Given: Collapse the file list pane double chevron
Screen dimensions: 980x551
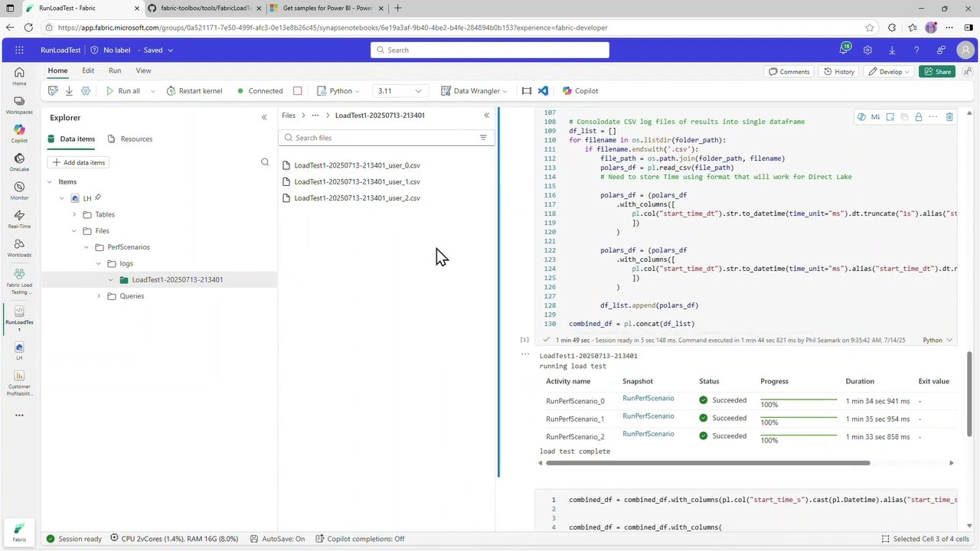Looking at the screenshot, I should tap(486, 116).
